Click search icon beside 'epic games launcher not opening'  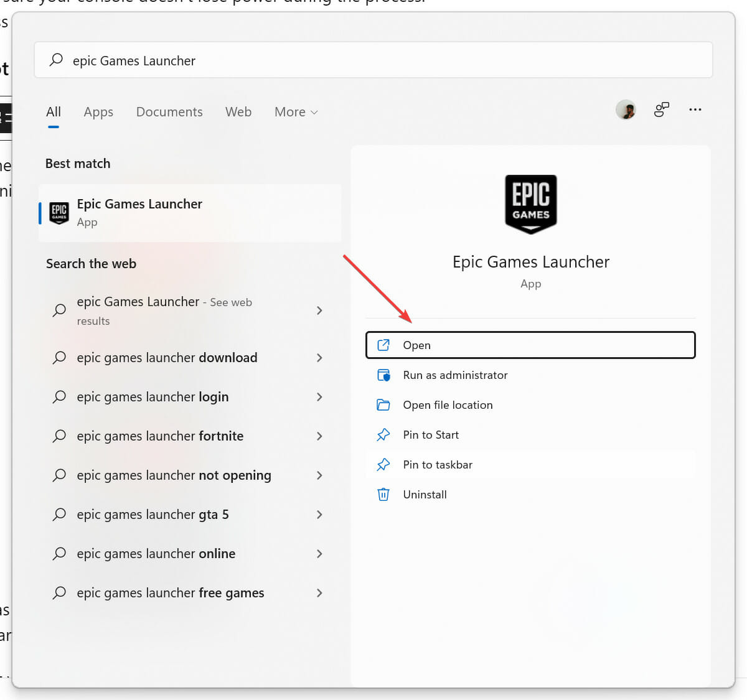point(59,475)
